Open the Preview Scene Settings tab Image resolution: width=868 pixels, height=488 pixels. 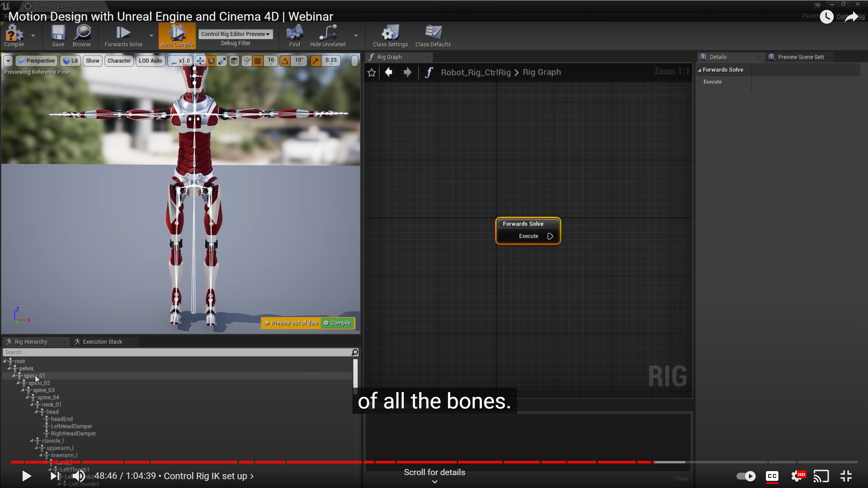click(x=800, y=57)
